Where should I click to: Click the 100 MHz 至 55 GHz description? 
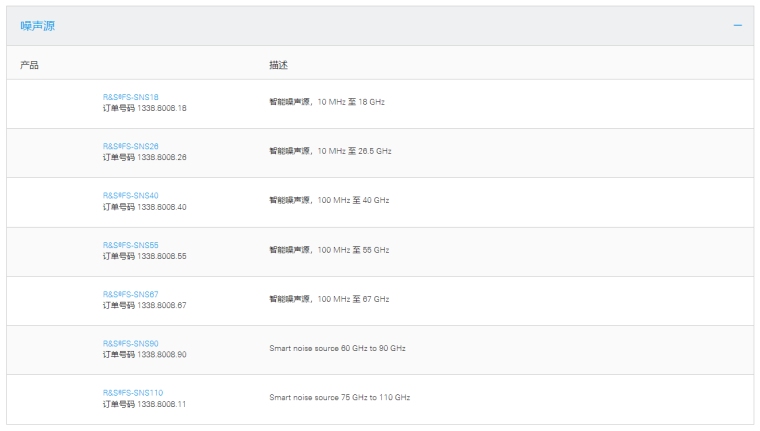329,250
